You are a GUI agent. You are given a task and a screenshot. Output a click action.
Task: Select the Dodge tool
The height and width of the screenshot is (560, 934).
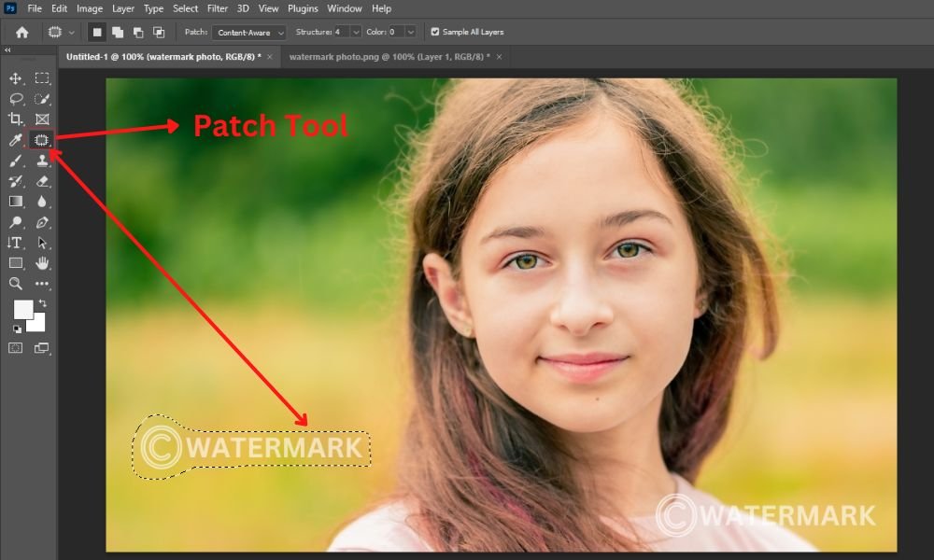(x=16, y=222)
